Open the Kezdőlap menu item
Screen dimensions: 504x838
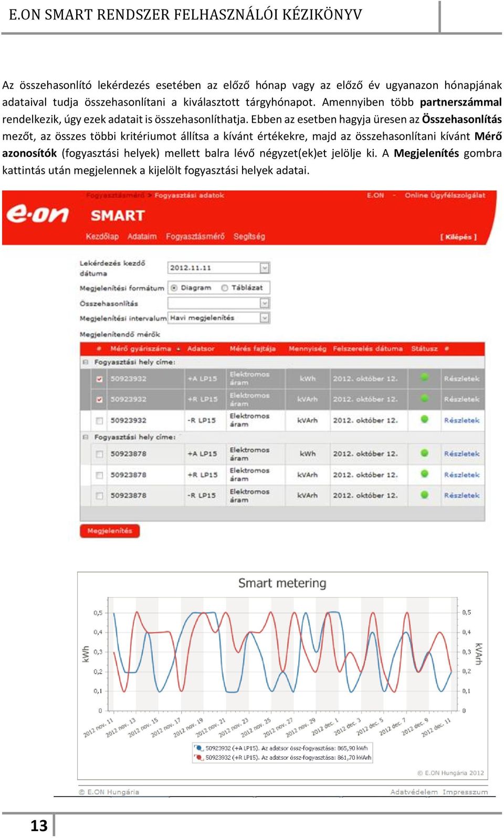102,237
